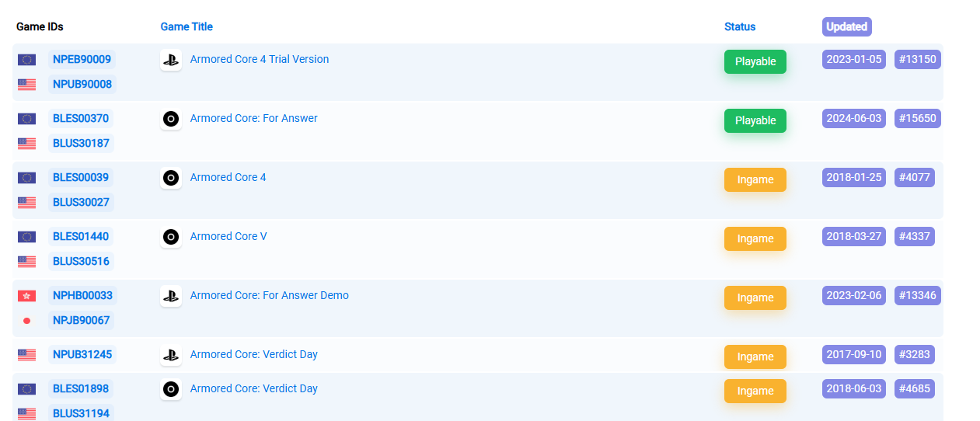
Task: Click the 2017-09-10 updated date
Action: [854, 354]
